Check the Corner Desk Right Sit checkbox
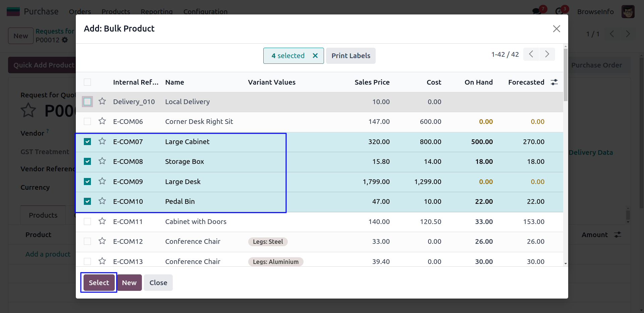 88,122
